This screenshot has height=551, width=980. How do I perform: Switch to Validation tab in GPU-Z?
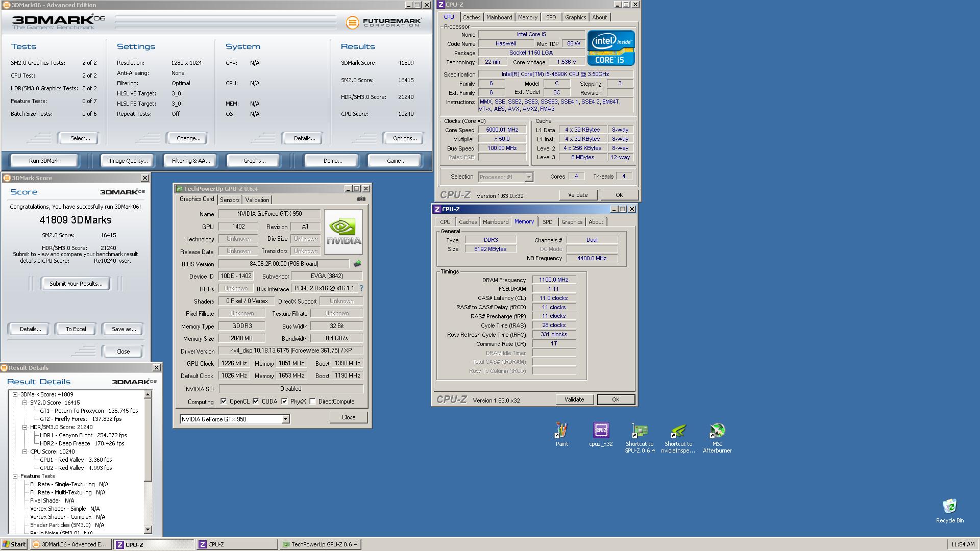(x=257, y=200)
